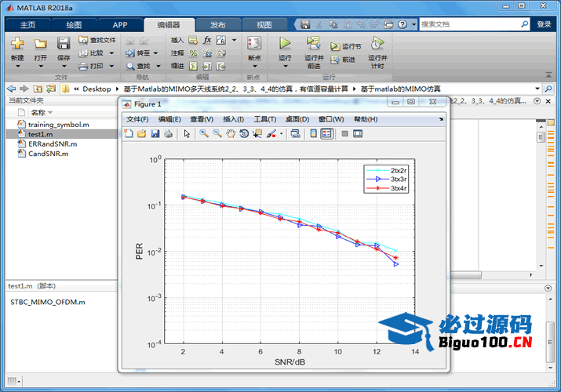Toggle the Insert Colorbar button
Viewport: 561px width, 392px height.
314,134
